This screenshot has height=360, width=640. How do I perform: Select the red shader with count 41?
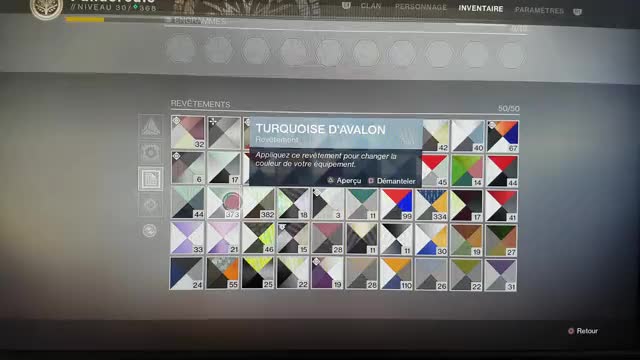(x=502, y=206)
